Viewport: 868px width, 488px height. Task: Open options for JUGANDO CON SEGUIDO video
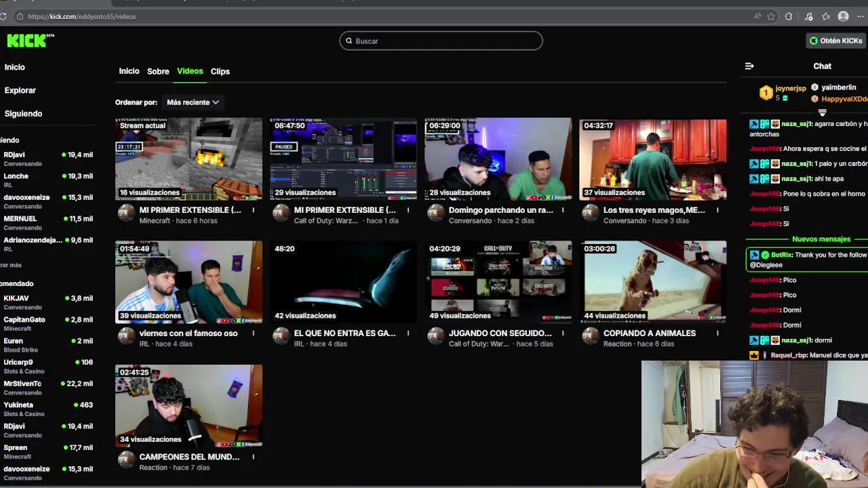(563, 333)
